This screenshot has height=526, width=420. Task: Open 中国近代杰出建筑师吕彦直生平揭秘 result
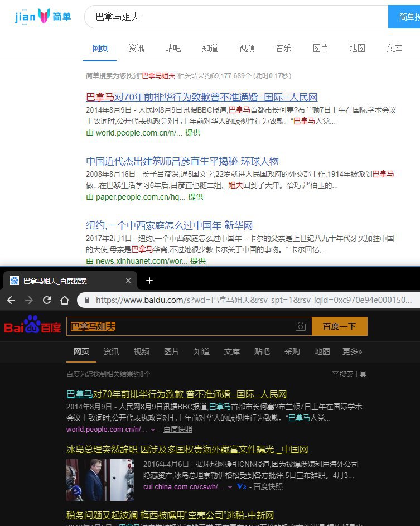(182, 161)
